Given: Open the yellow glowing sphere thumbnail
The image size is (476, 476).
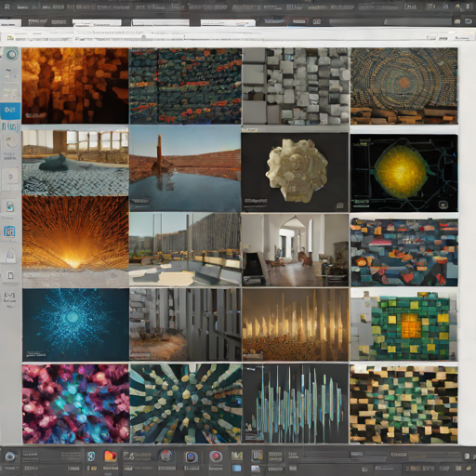Looking at the screenshot, I should (404, 173).
